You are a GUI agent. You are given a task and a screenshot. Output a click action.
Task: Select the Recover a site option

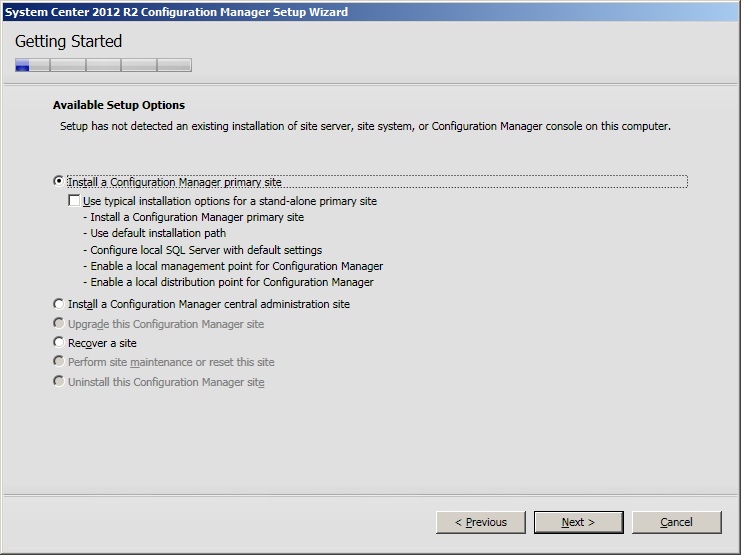59,343
